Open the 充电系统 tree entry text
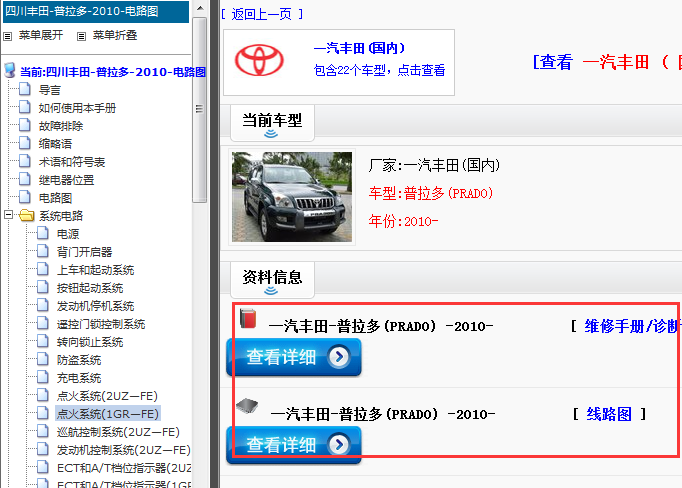The height and width of the screenshot is (488, 682). [79, 378]
